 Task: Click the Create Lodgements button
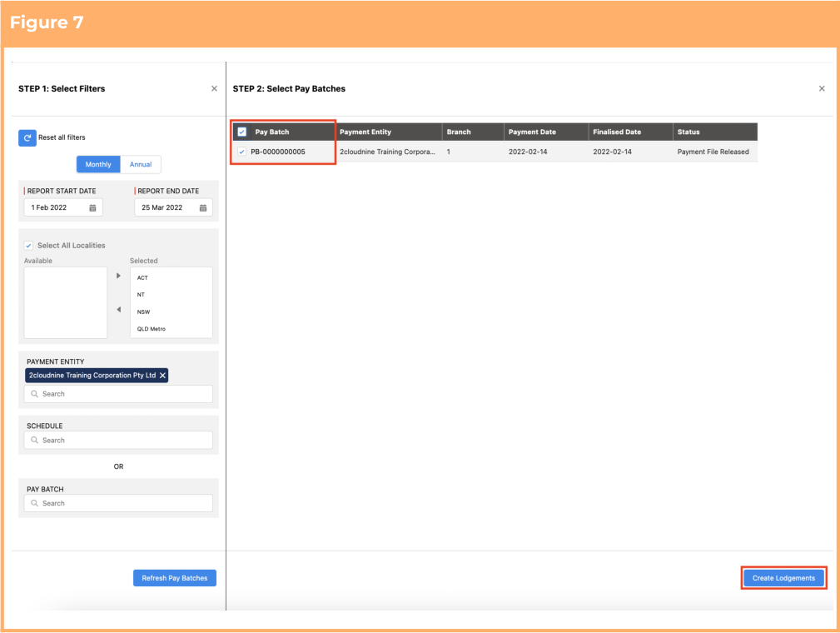783,578
